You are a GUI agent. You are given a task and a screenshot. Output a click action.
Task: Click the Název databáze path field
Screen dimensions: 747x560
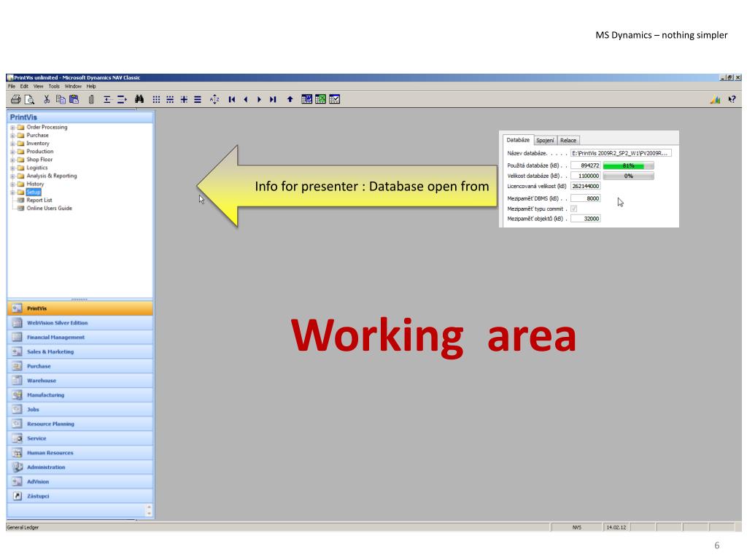point(622,153)
